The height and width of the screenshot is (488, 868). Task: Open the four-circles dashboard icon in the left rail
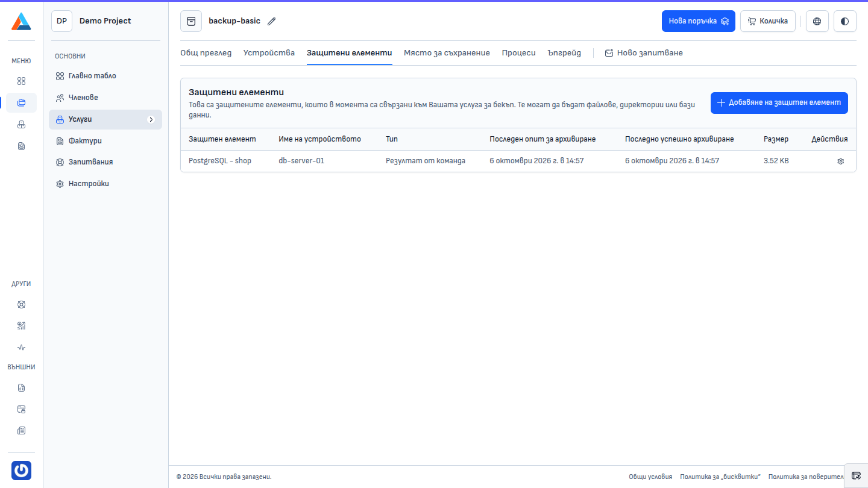point(21,81)
